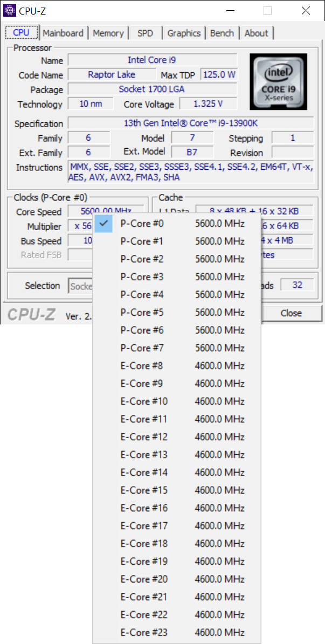Click the Close button at bottom

tap(291, 313)
